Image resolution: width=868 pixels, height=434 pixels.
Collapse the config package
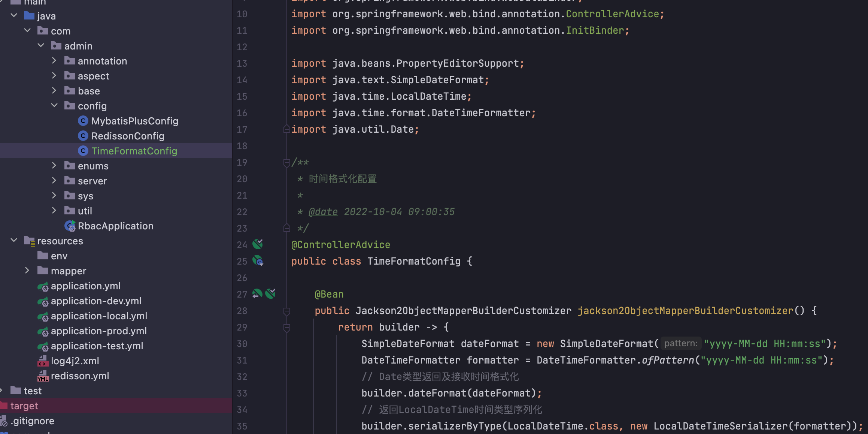pos(54,106)
